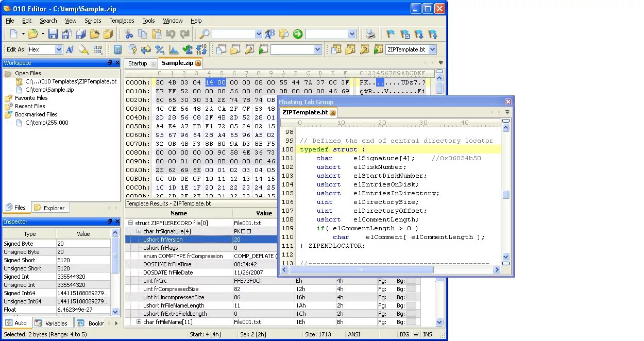Click the Name column header in Template Results

(x=179, y=213)
